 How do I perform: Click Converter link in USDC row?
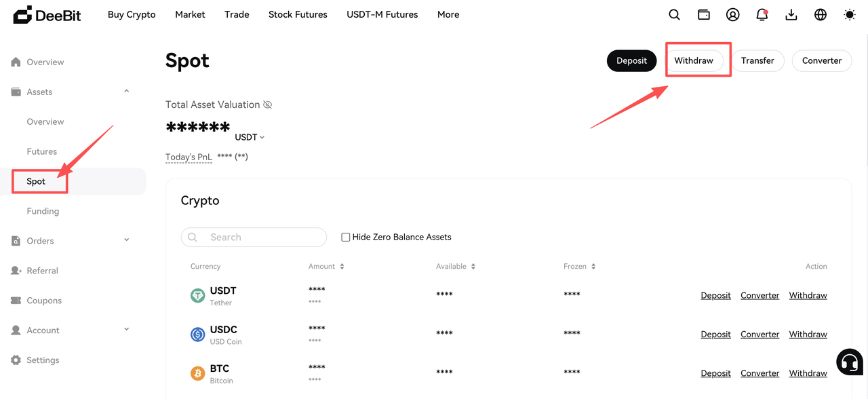click(760, 334)
